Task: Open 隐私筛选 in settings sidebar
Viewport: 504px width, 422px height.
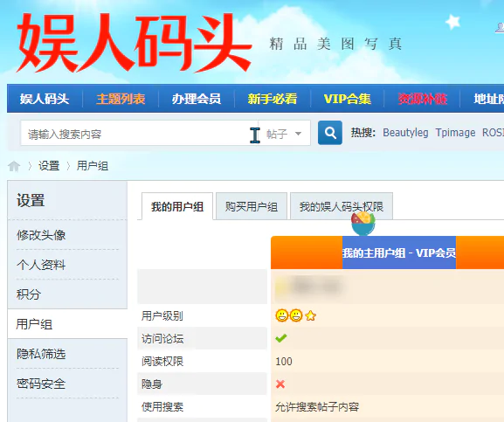Action: tap(41, 354)
